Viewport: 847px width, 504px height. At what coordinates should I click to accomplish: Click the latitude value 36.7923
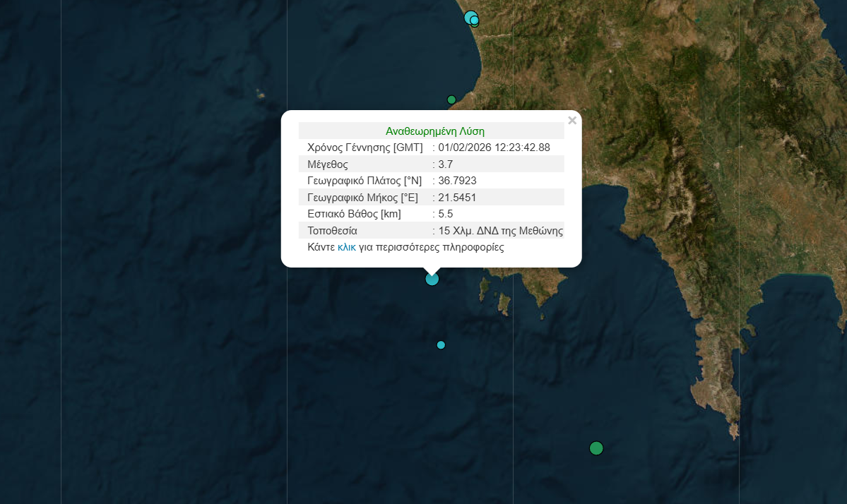pyautogui.click(x=457, y=181)
